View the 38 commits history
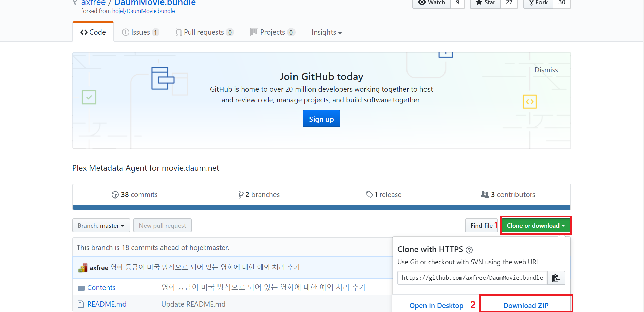 click(x=134, y=195)
